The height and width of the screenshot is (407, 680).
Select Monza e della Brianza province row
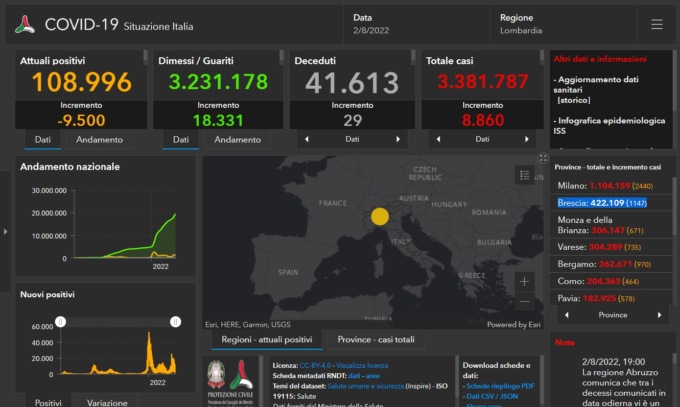click(611, 225)
